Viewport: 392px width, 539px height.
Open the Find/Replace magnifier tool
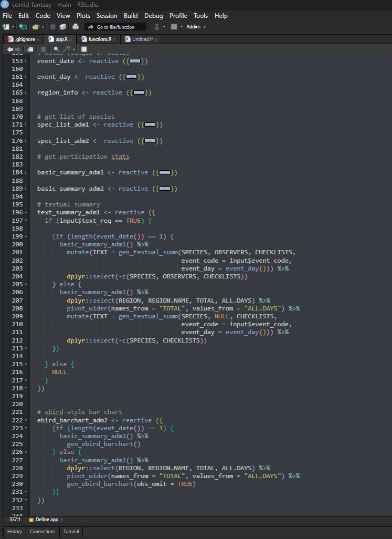tap(57, 49)
